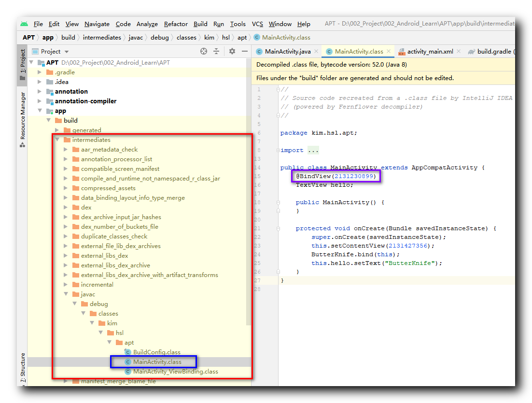Close the MainActivity.java tab
The image size is (532, 403).
tap(316, 51)
